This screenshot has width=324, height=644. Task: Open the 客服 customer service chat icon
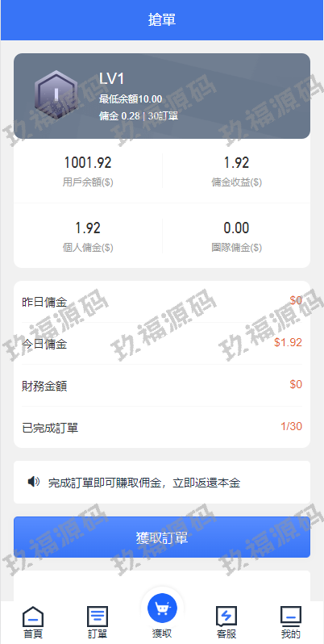pyautogui.click(x=226, y=617)
